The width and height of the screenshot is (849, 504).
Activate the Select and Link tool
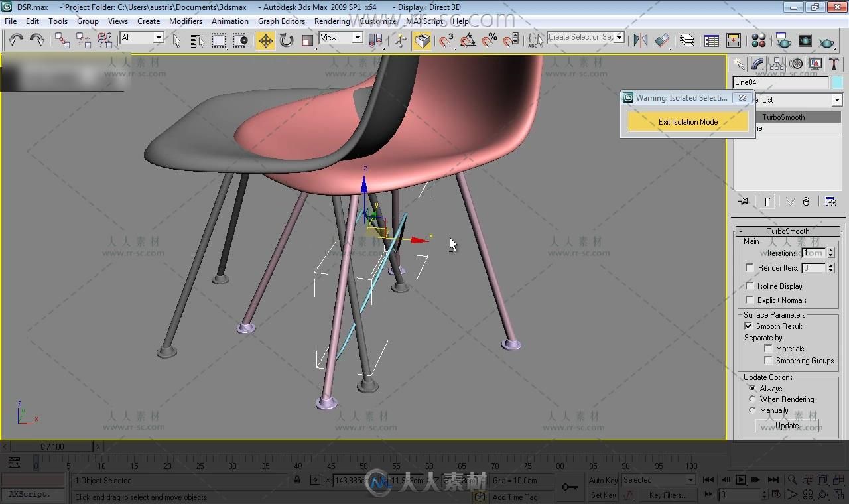[x=62, y=40]
